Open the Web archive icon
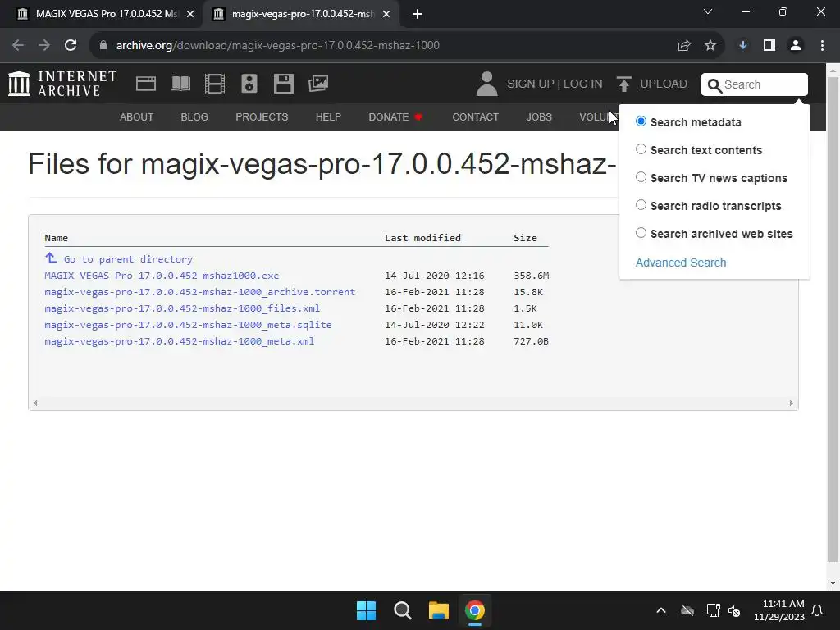840x630 pixels. 146,84
